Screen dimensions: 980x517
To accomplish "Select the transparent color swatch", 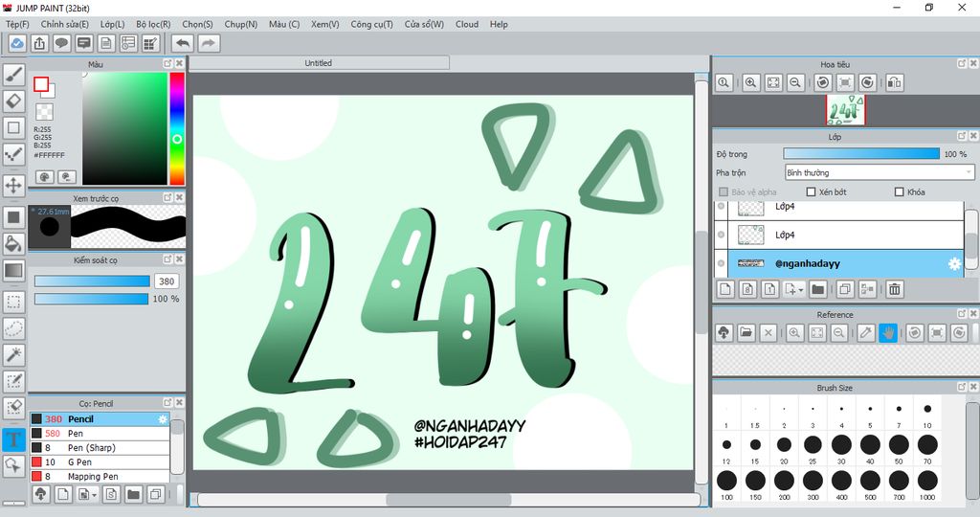I will (44, 112).
